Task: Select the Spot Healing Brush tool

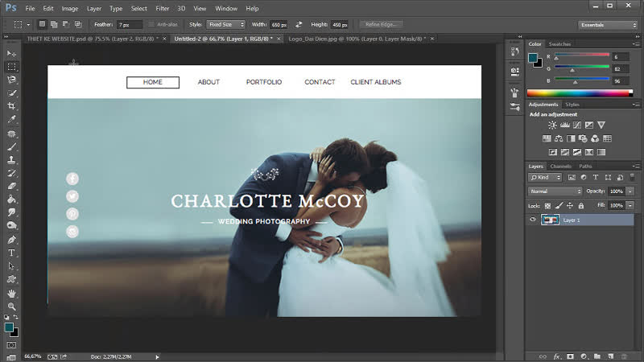Action: point(11,134)
